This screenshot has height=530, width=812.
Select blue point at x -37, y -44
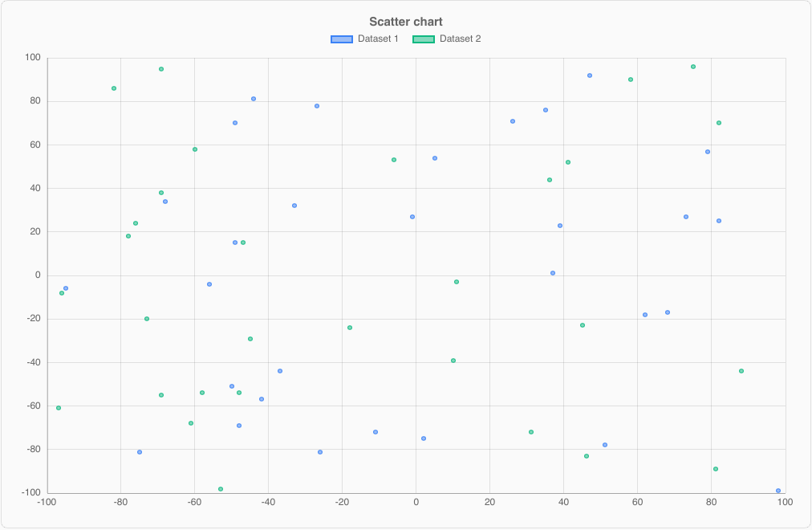coord(280,371)
